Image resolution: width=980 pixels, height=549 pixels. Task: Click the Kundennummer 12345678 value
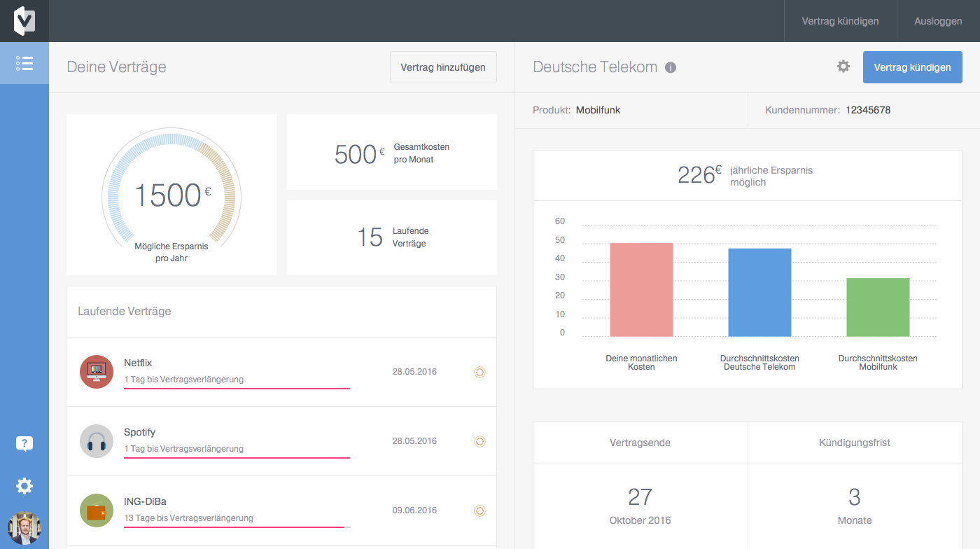[868, 110]
